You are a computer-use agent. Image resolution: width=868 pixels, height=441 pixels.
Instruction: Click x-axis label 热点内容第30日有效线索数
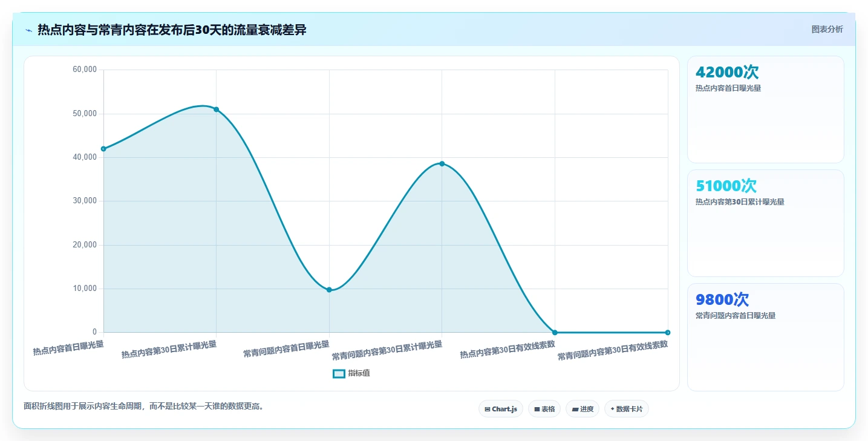click(x=507, y=350)
